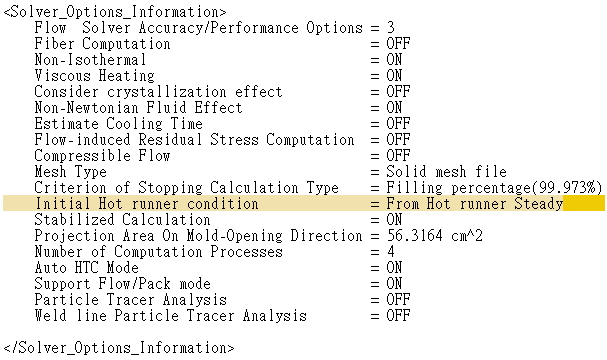Click Number of Computation Processes text
607x360 pixels.
[x=158, y=252]
